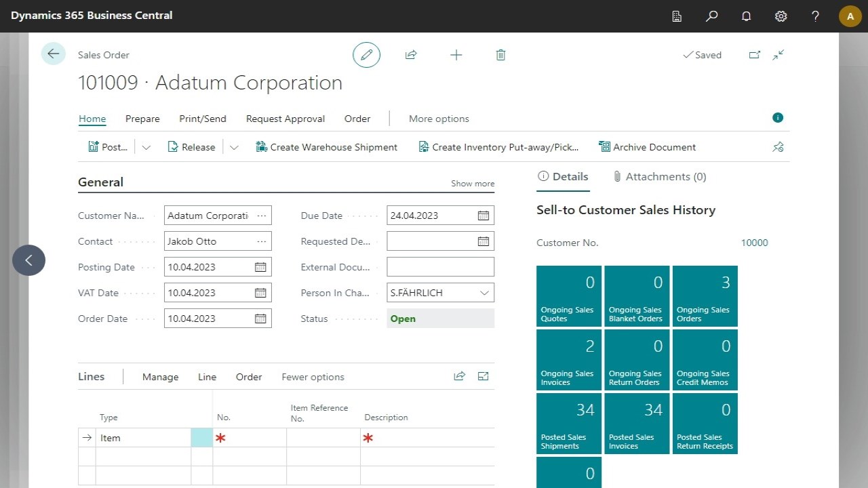Click the plus icon to create new order
Viewport: 868px width, 488px height.
pos(456,55)
